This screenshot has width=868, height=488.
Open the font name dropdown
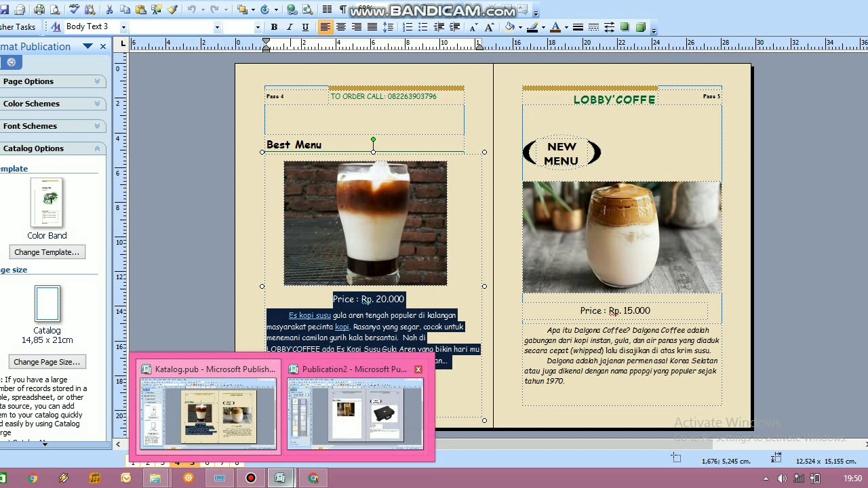tap(217, 27)
